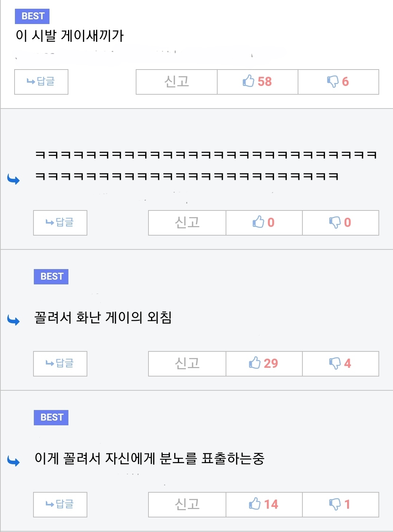This screenshot has width=393, height=532.
Task: Click the BEST badge on the top comment
Action: click(x=32, y=16)
